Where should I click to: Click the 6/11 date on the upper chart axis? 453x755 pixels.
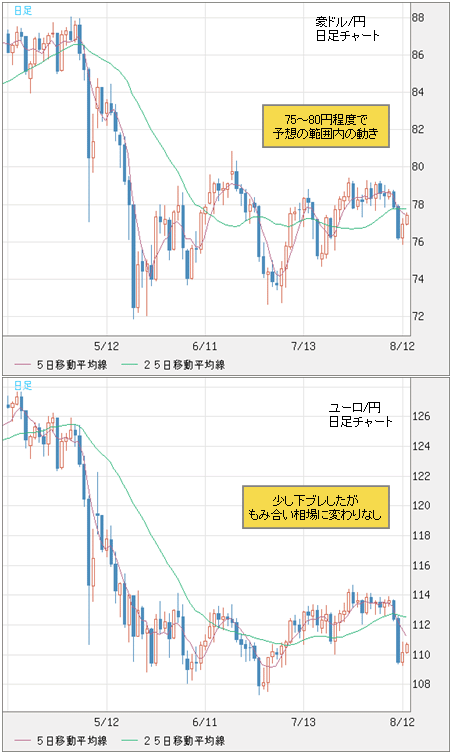[x=205, y=346]
